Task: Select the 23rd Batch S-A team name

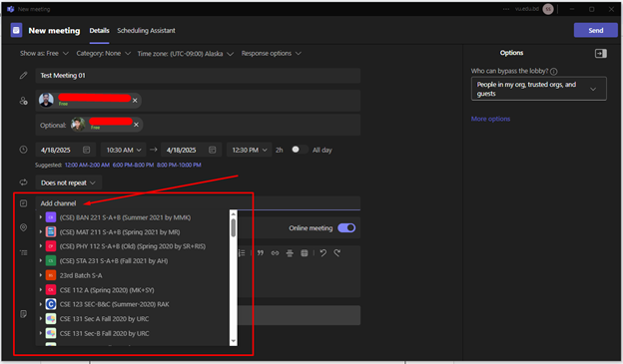Action: (81, 275)
